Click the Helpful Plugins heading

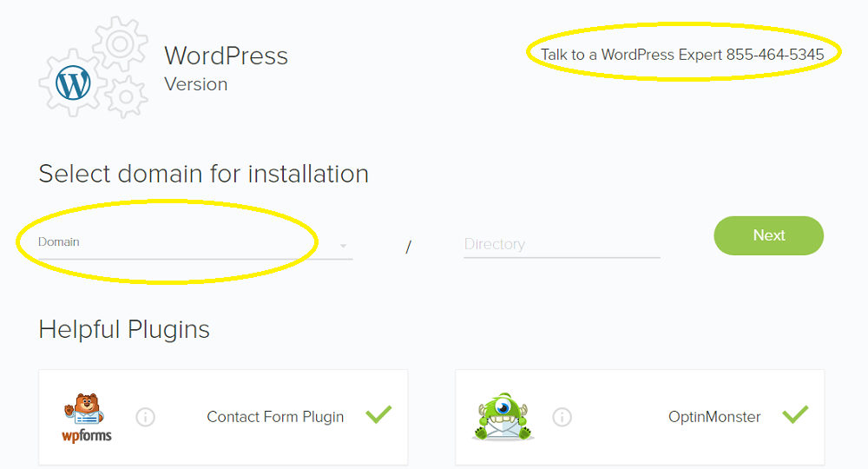pyautogui.click(x=124, y=329)
